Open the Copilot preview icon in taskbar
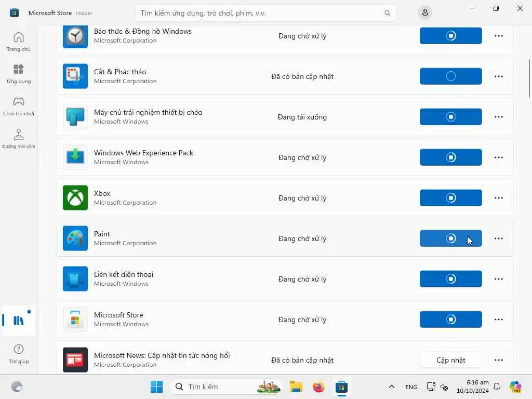The width and height of the screenshot is (532, 399). 515,387
